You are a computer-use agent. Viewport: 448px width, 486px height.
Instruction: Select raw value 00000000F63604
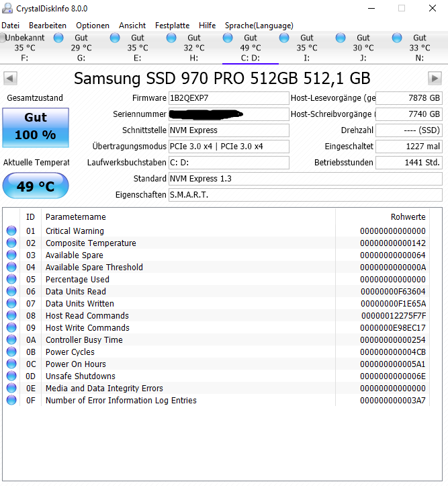(x=393, y=291)
